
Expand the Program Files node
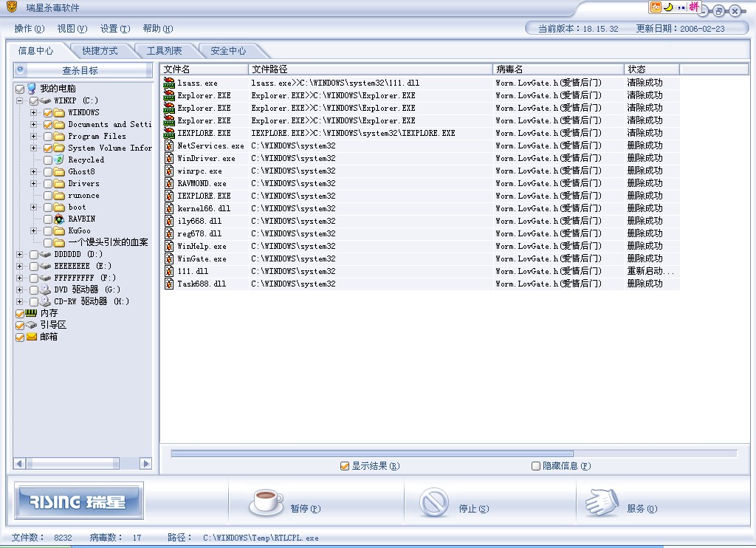(34, 136)
